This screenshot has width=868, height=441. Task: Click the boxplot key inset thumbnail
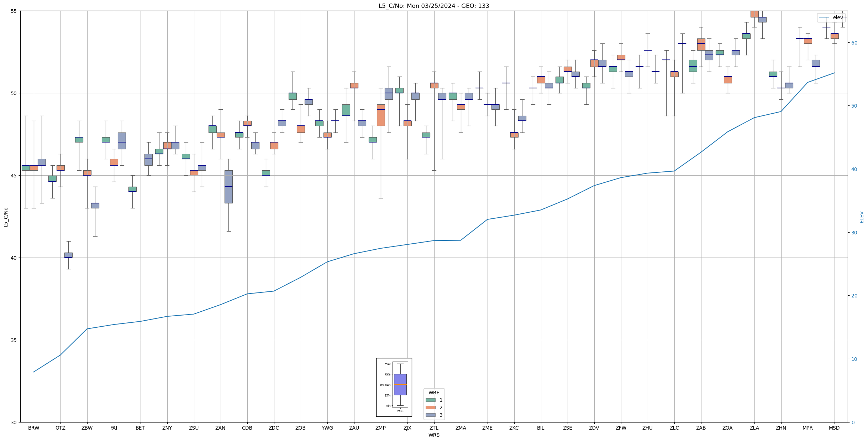[x=394, y=387]
